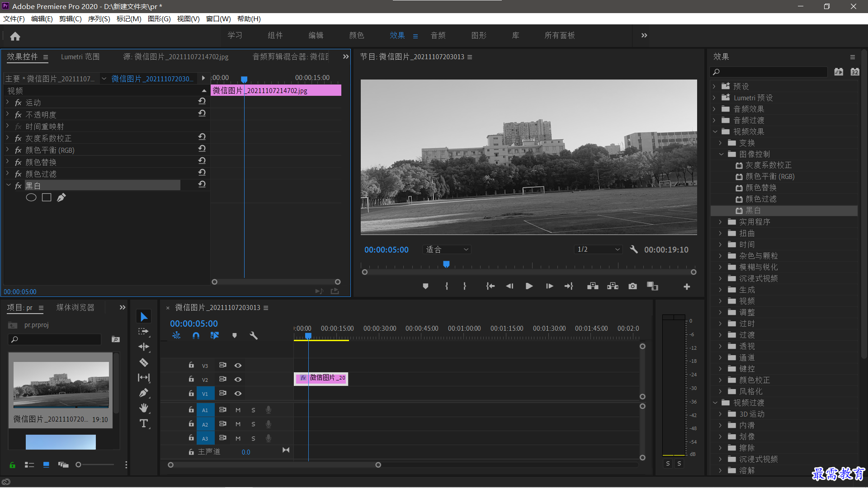
Task: Click Add Marker in program monitor
Action: (x=425, y=286)
